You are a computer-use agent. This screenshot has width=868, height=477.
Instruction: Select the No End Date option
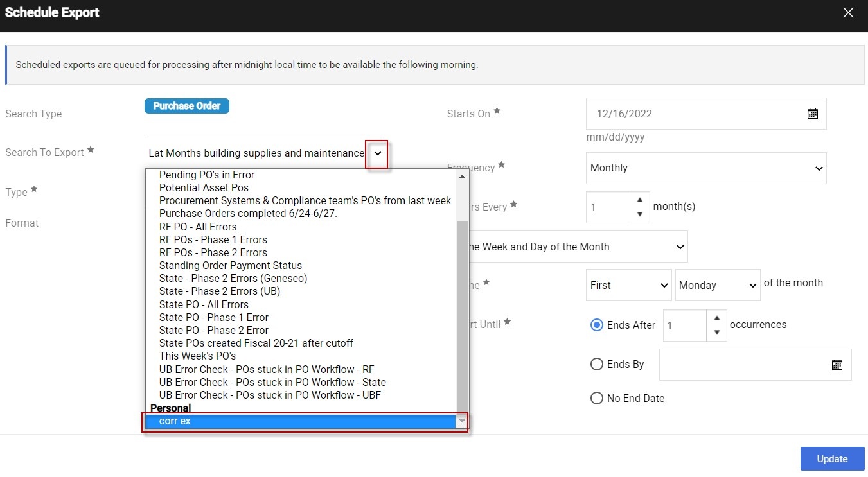596,398
